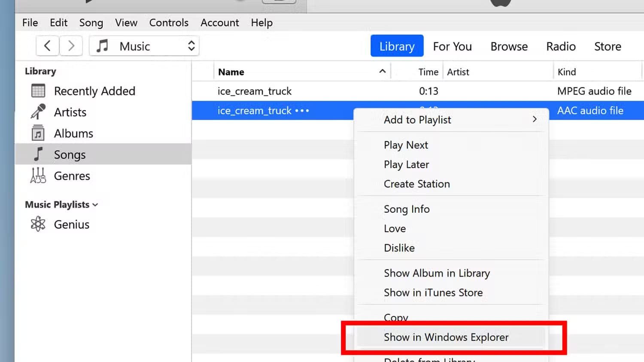This screenshot has width=644, height=362.
Task: Click the Albums icon in sidebar
Action: (x=38, y=133)
